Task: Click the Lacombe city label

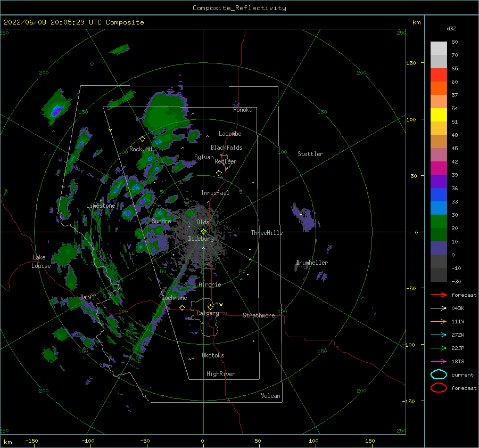Action: [230, 134]
